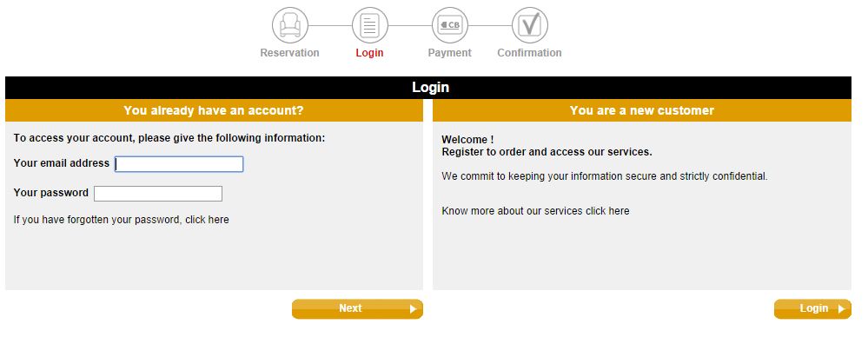This screenshot has height=357, width=868.
Task: Select the Payment step label
Action: coord(449,53)
